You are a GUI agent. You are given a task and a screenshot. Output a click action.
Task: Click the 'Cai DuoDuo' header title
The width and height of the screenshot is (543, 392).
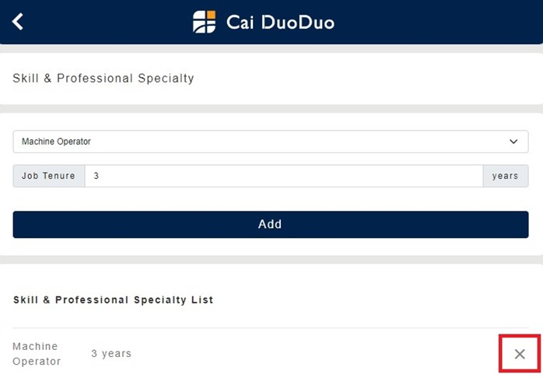pos(280,22)
